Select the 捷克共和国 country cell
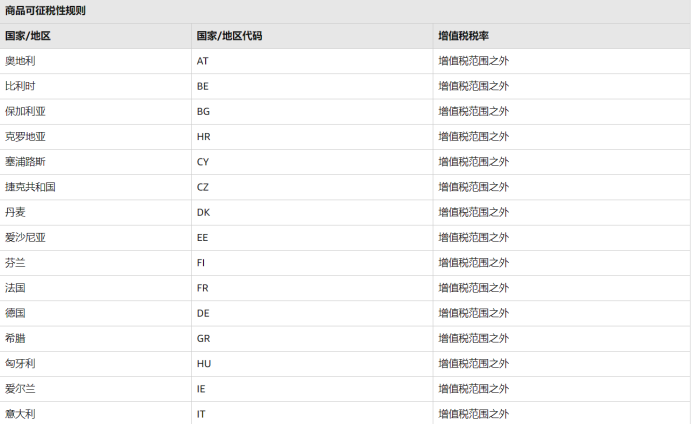 click(30, 187)
